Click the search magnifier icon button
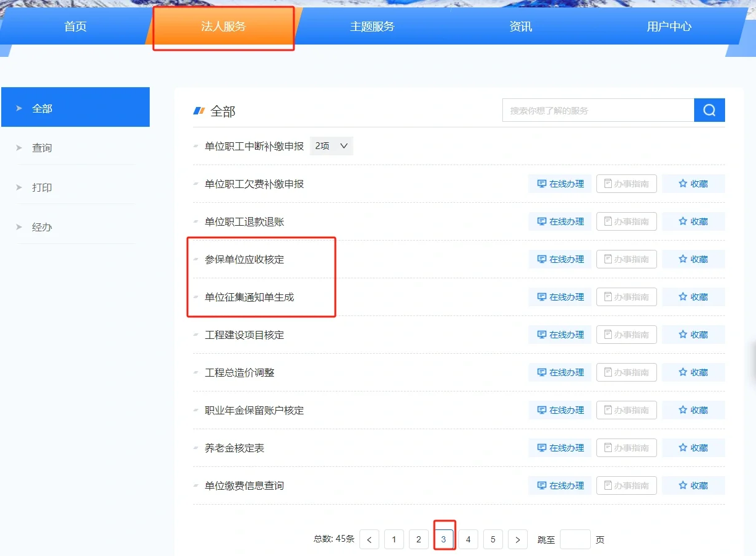The height and width of the screenshot is (556, 756). click(x=709, y=111)
